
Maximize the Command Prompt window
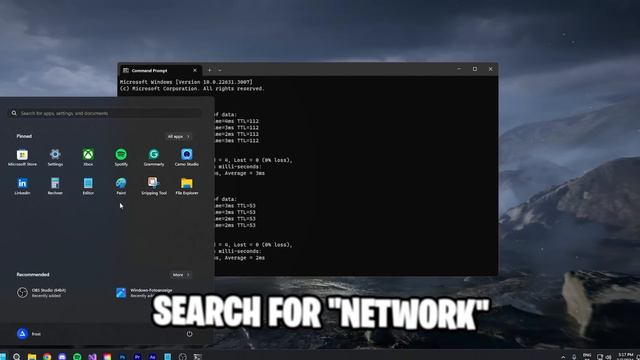[x=475, y=69]
